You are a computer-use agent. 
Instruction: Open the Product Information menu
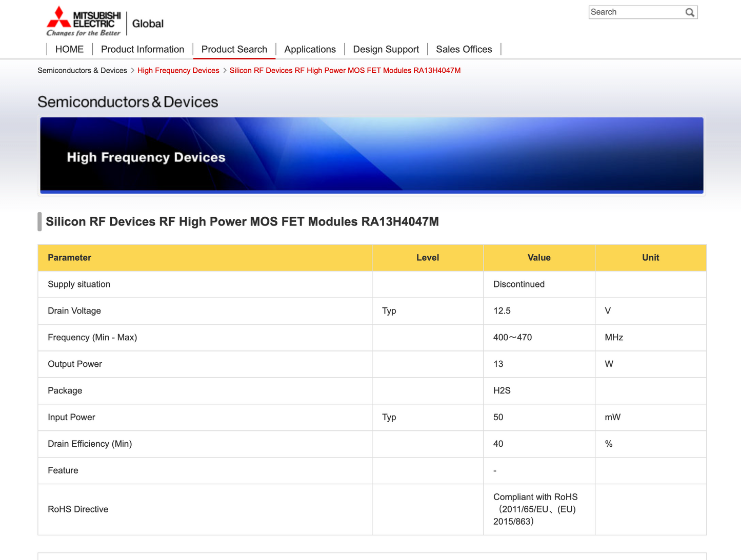coord(143,49)
